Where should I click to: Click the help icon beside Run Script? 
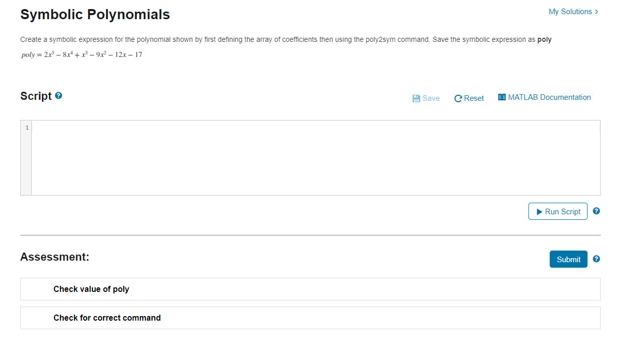(x=596, y=211)
